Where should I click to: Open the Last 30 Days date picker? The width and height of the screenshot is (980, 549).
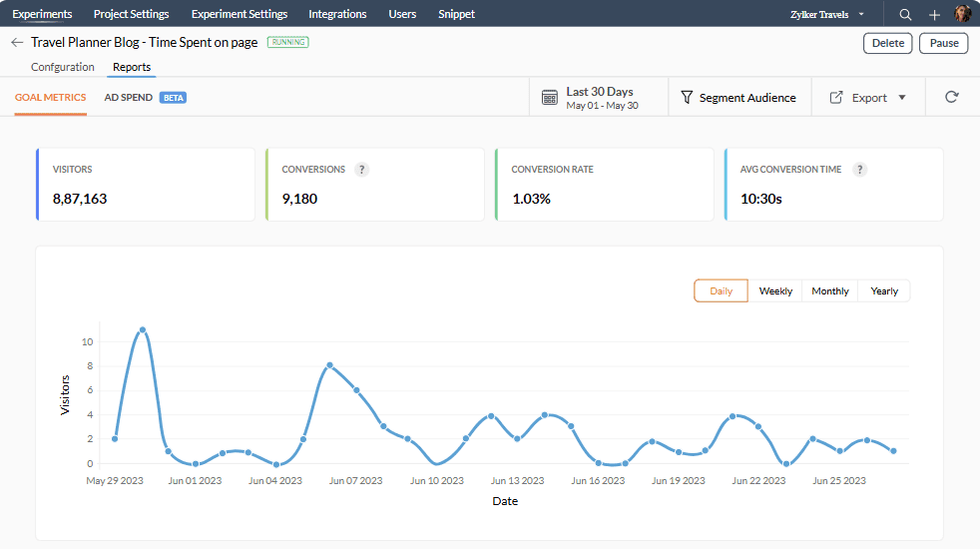tap(599, 98)
